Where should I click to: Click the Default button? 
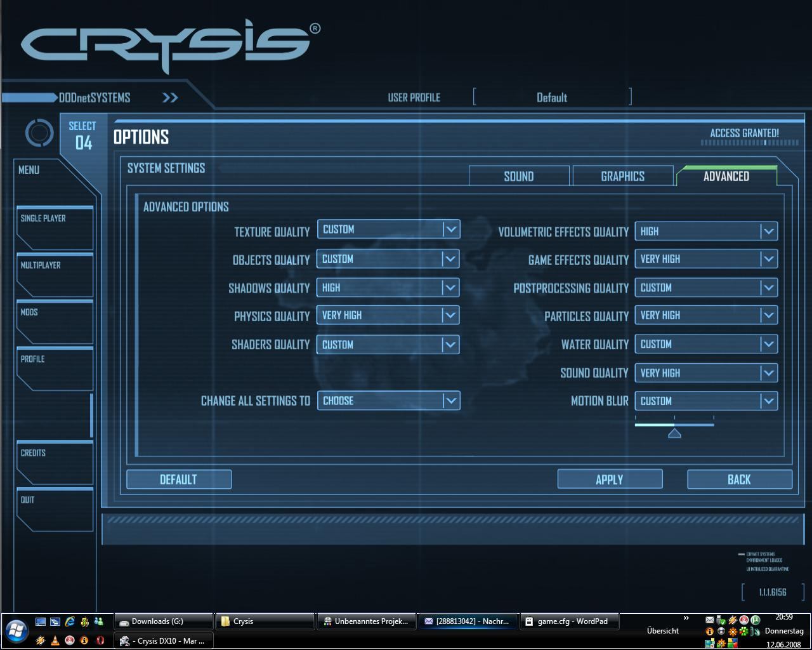tap(179, 479)
